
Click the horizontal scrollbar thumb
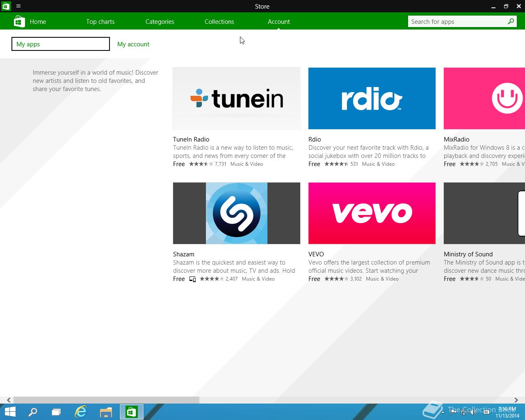[106, 400]
